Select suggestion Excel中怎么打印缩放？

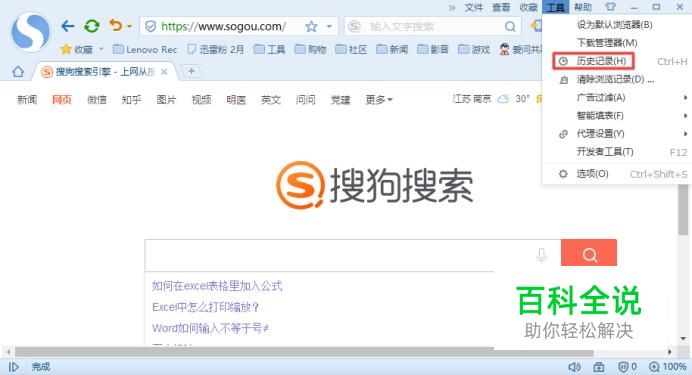[x=206, y=307]
